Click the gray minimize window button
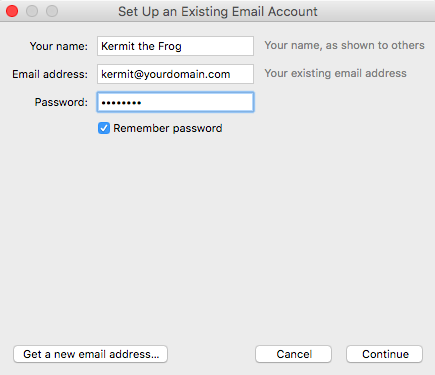The image size is (435, 375). click(32, 11)
